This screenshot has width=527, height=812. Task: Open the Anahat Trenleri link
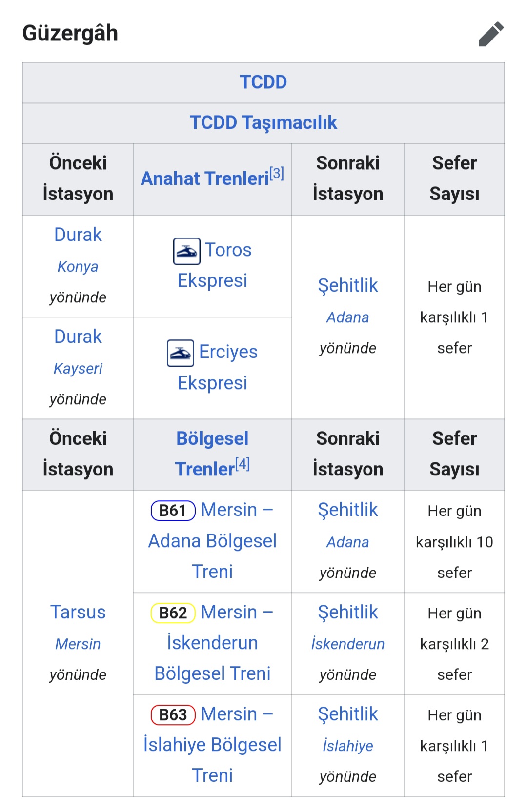pyautogui.click(x=205, y=178)
